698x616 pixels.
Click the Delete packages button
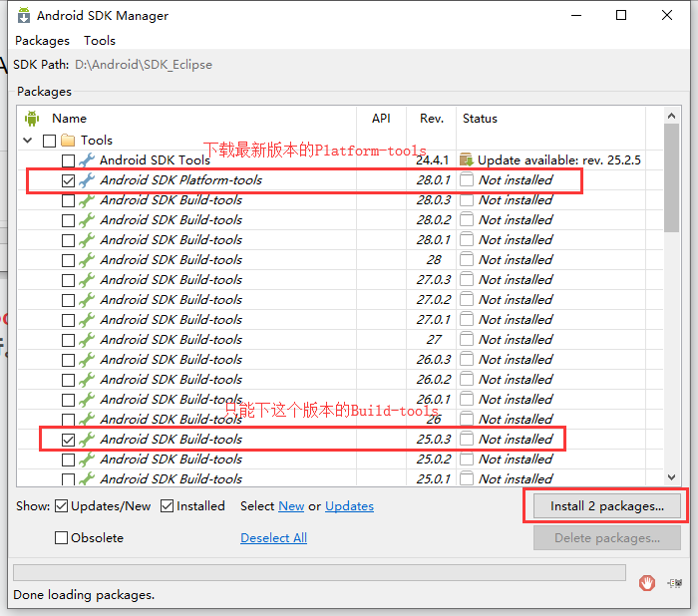tap(606, 537)
